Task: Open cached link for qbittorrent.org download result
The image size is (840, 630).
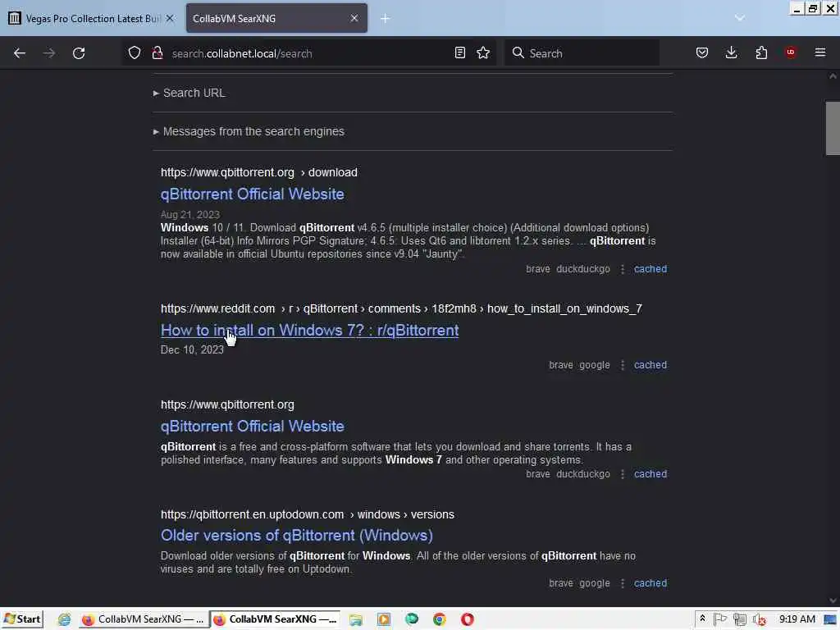Action: (651, 269)
